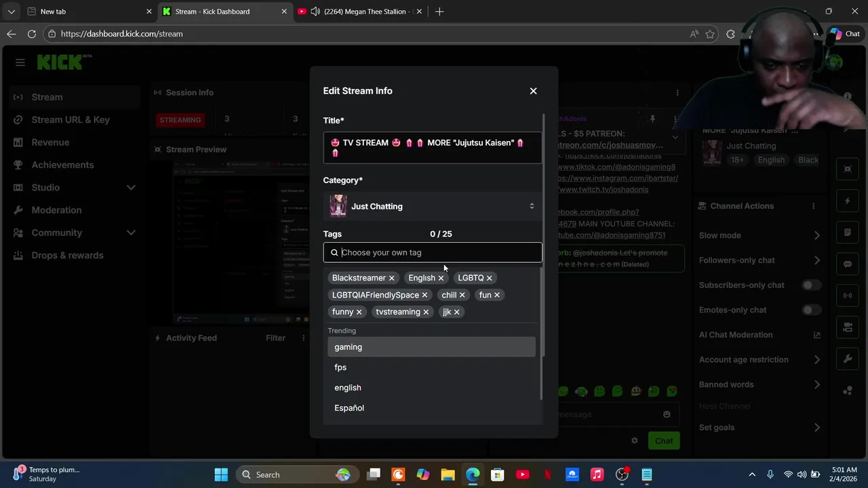868x488 pixels.
Task: Open the Edge Copilot Chat button
Action: click(x=846, y=34)
